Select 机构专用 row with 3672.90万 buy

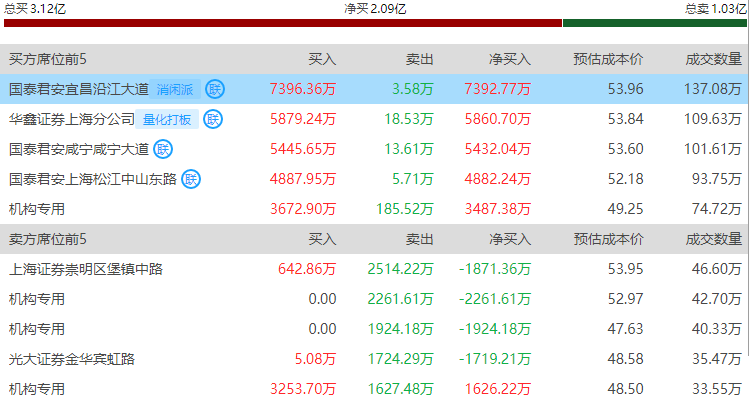click(x=374, y=209)
